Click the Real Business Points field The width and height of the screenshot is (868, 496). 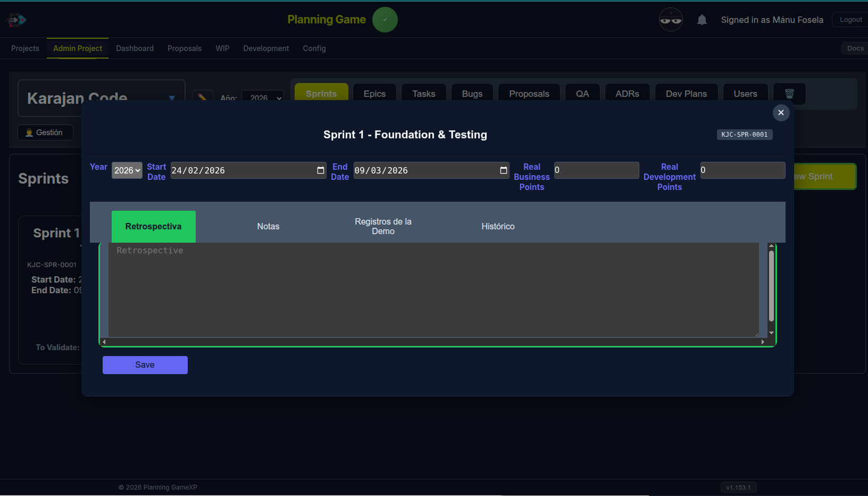(596, 170)
